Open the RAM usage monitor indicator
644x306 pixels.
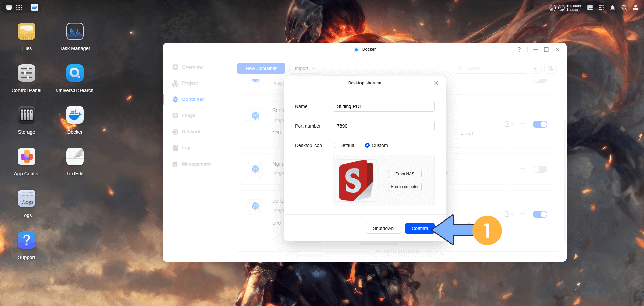click(x=561, y=8)
